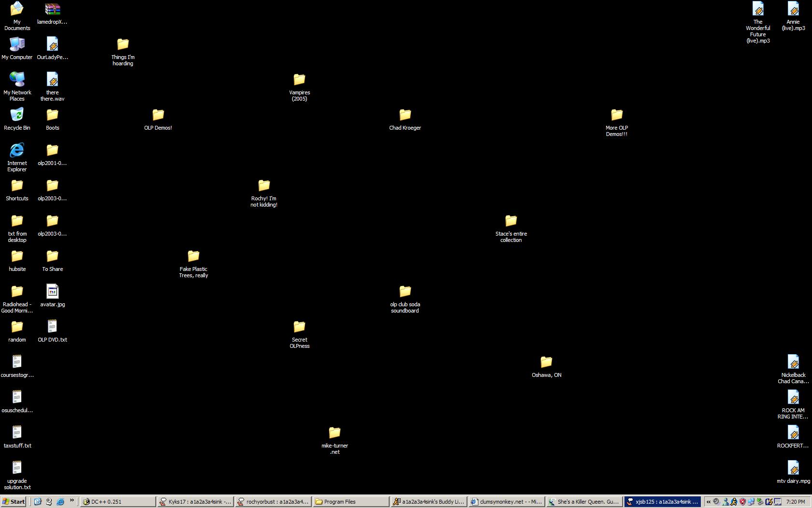Click the 7:20 PM taskbar clock
Image resolution: width=812 pixels, height=508 pixels.
point(796,502)
